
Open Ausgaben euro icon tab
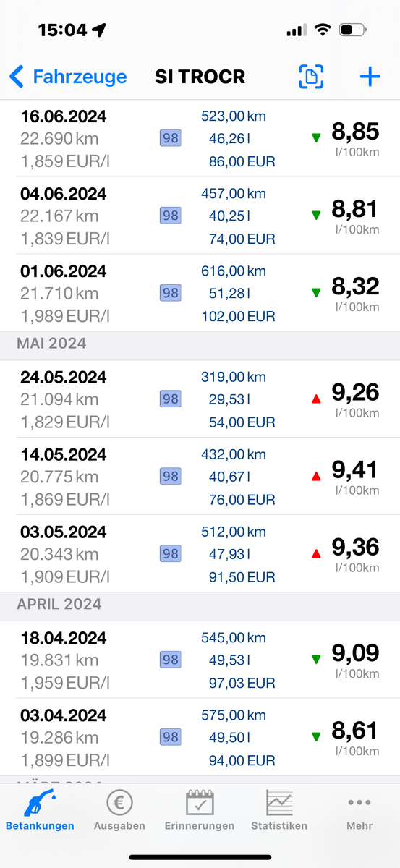(119, 810)
